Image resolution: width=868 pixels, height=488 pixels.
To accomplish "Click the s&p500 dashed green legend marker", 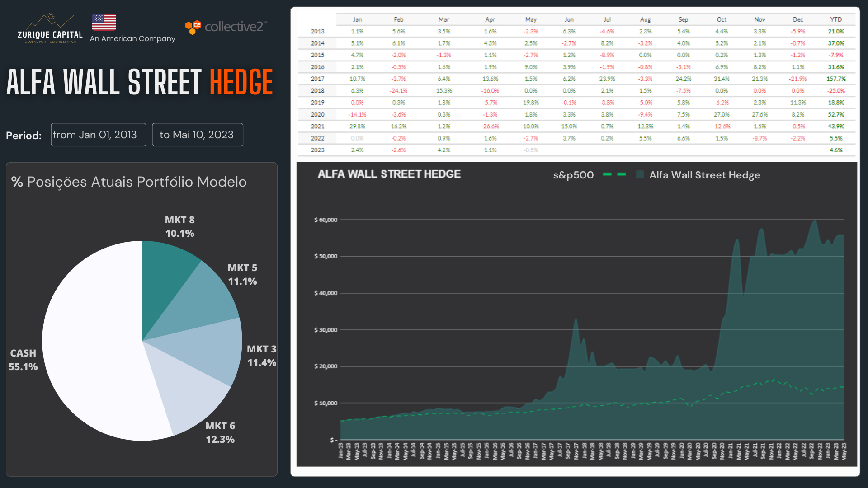I will click(x=614, y=174).
